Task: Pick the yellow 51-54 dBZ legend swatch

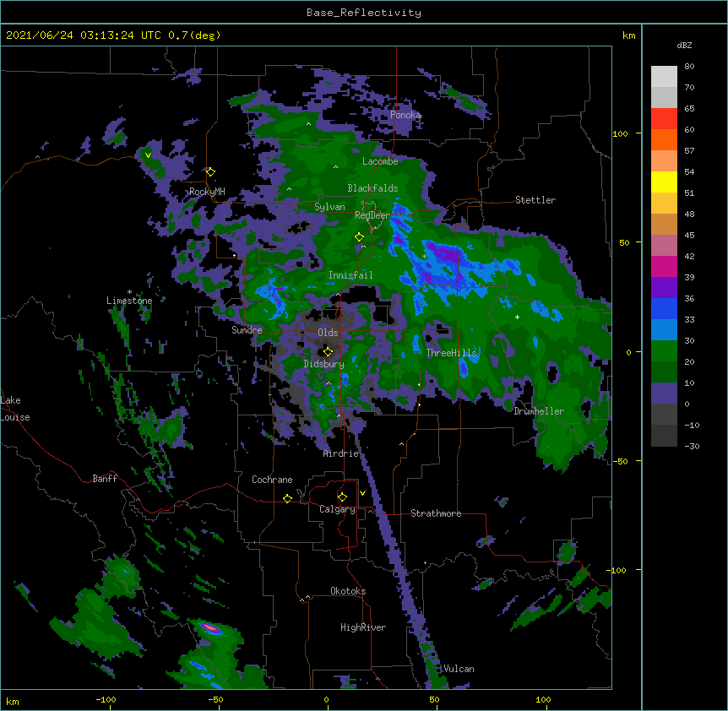Action: [x=664, y=182]
